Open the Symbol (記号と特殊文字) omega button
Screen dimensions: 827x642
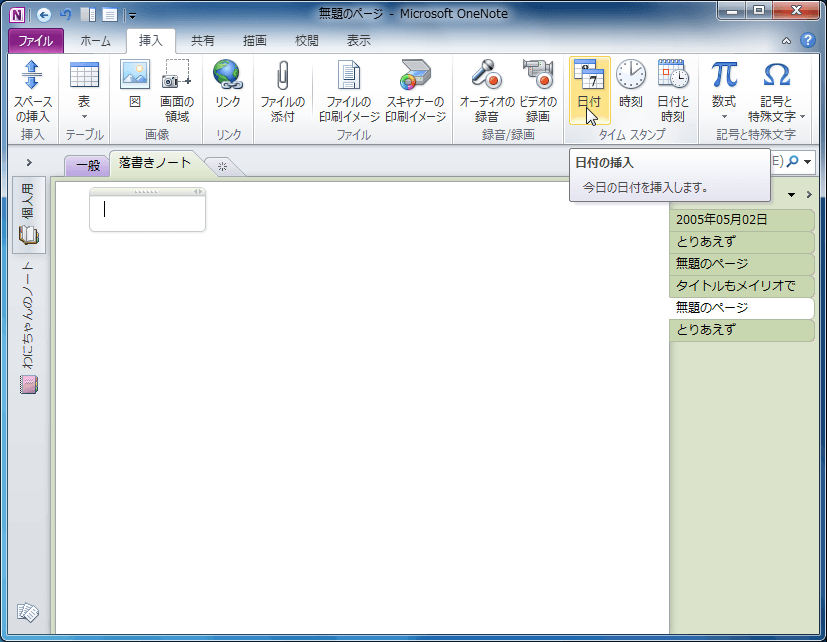pos(776,92)
